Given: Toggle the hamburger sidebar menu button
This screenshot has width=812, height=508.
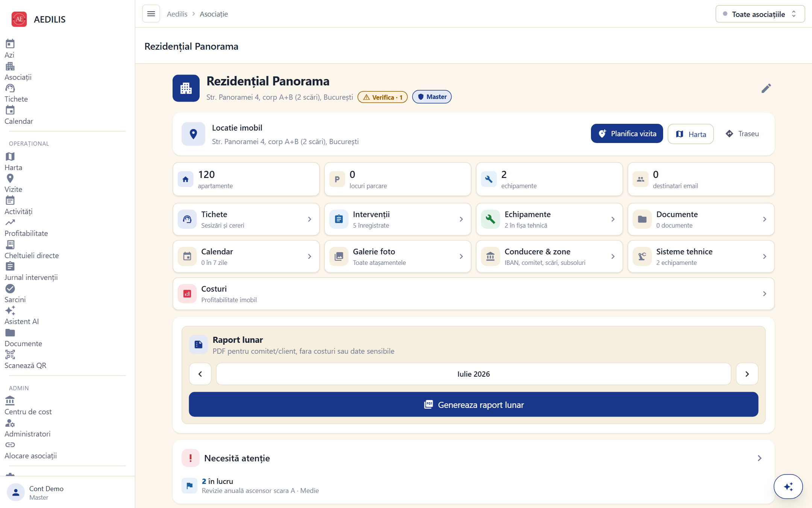Looking at the screenshot, I should (x=151, y=14).
